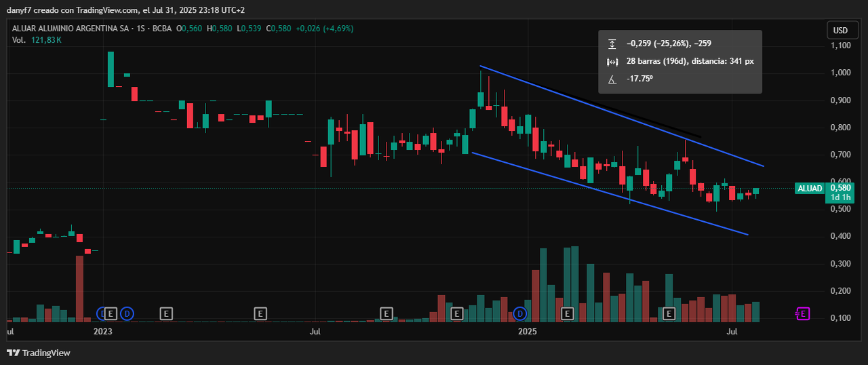Click the -17.75° angle value

click(x=639, y=79)
